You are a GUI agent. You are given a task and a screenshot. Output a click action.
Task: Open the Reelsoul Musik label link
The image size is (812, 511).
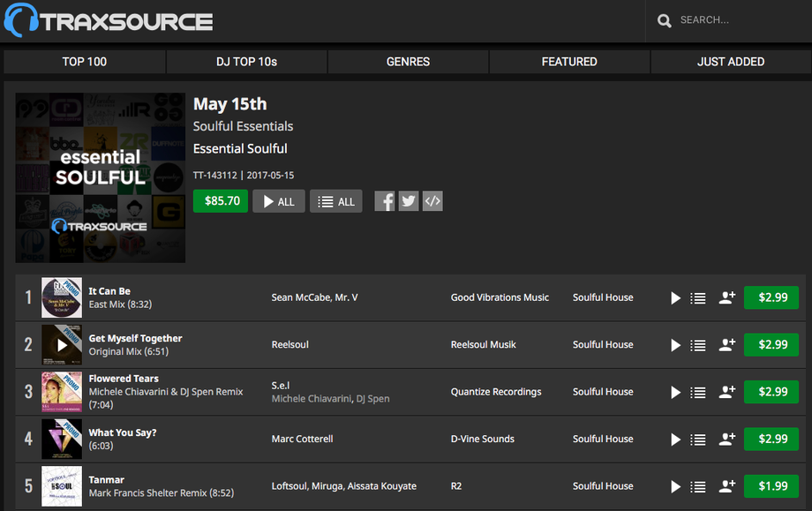(483, 345)
